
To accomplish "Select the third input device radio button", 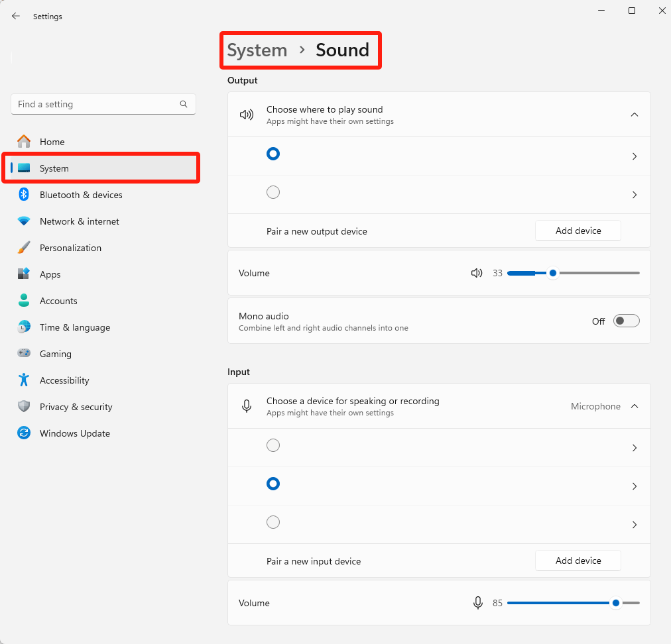I will (x=273, y=522).
